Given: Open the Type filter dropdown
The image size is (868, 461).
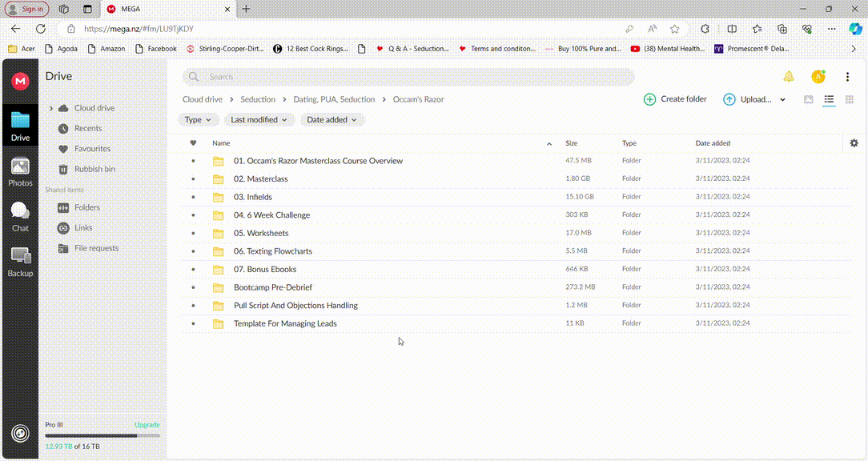Looking at the screenshot, I should pos(198,119).
